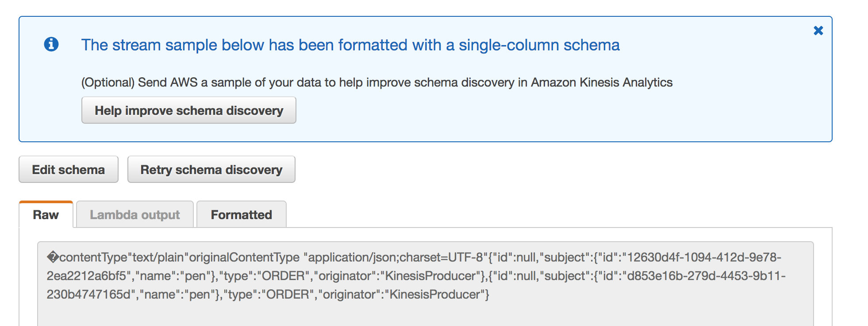The width and height of the screenshot is (868, 326).
Task: Click Help improve schema discovery button
Action: coord(189,110)
